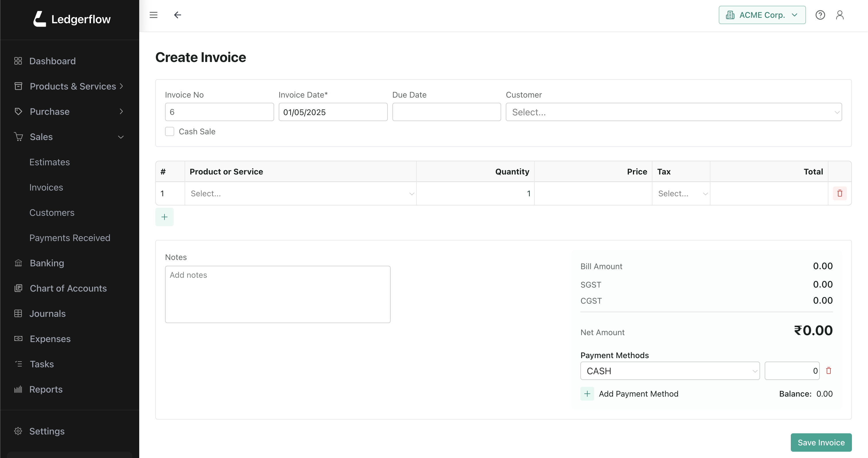Viewport: 868px width, 458px height.
Task: Click the hamburger menu icon
Action: click(x=153, y=15)
